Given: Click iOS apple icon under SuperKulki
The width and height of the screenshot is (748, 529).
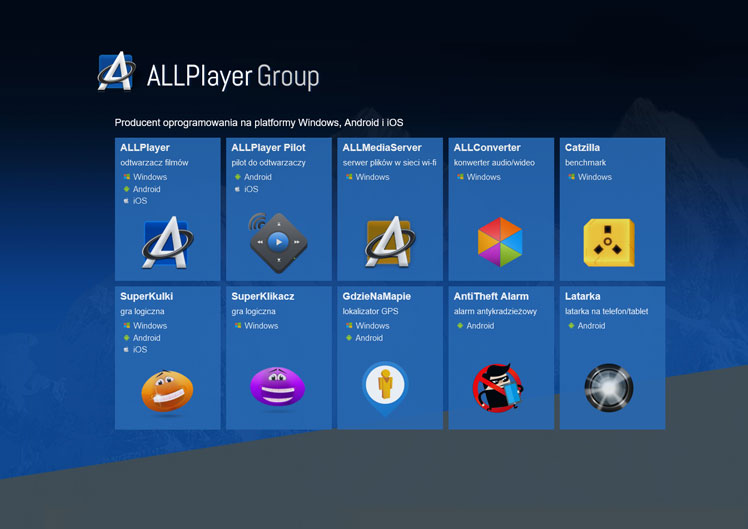Looking at the screenshot, I should tap(126, 350).
